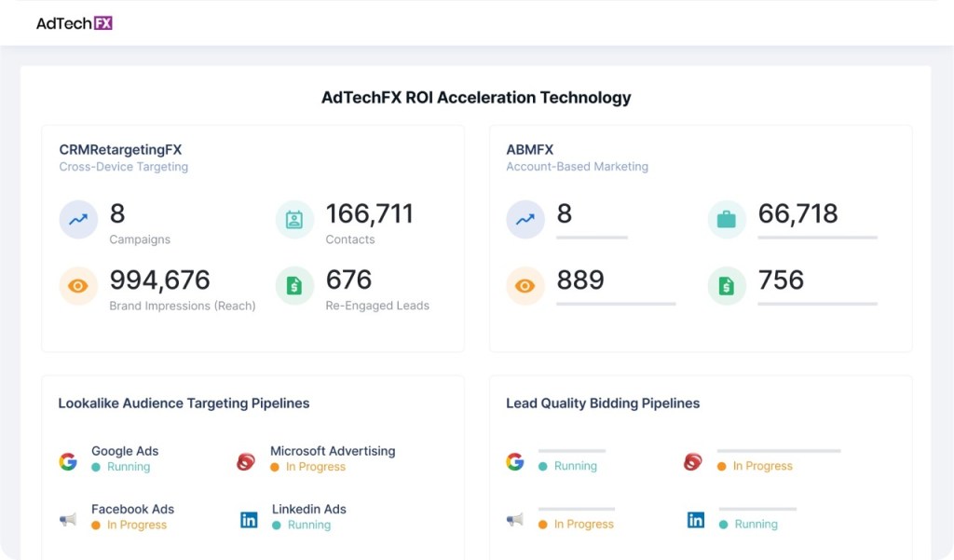
Task: Click the Lead Quality Bidding Pipelines heading
Action: click(603, 403)
